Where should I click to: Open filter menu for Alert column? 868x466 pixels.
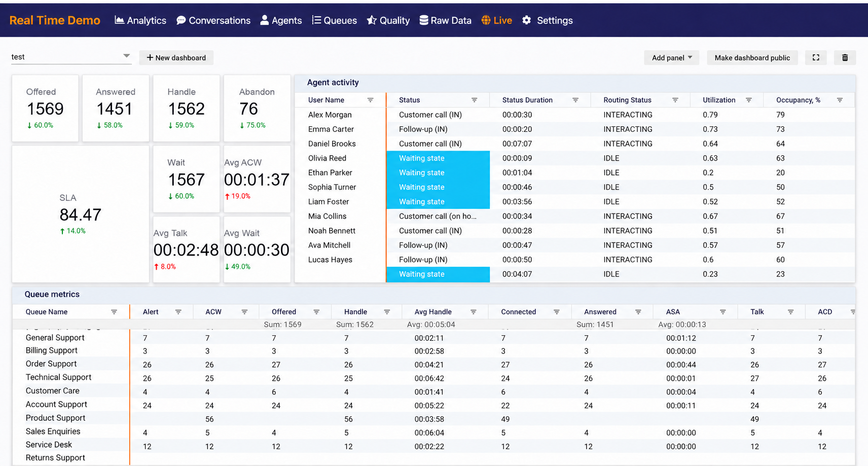(178, 312)
